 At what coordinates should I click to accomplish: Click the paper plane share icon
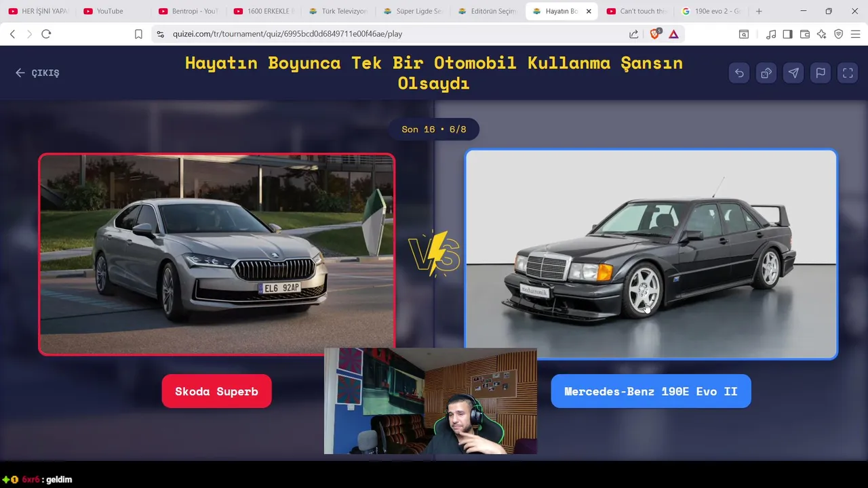point(793,73)
